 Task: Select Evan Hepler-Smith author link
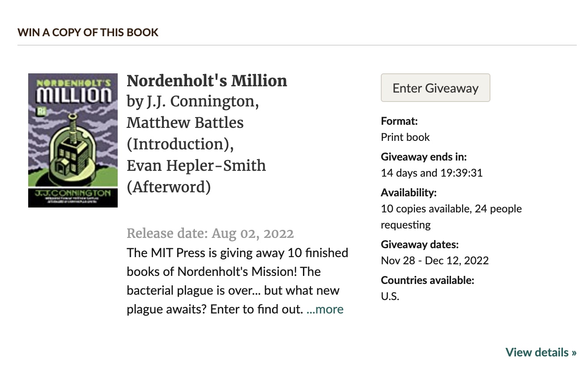pyautogui.click(x=196, y=165)
